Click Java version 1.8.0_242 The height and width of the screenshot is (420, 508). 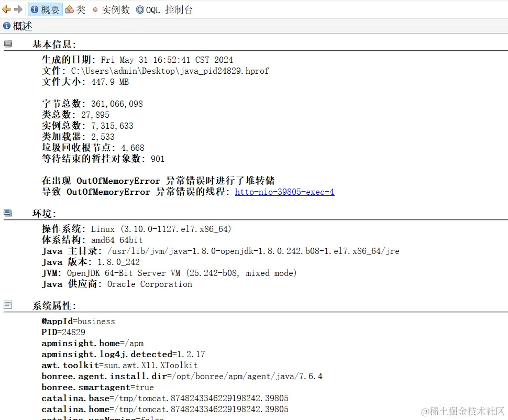[118, 262]
